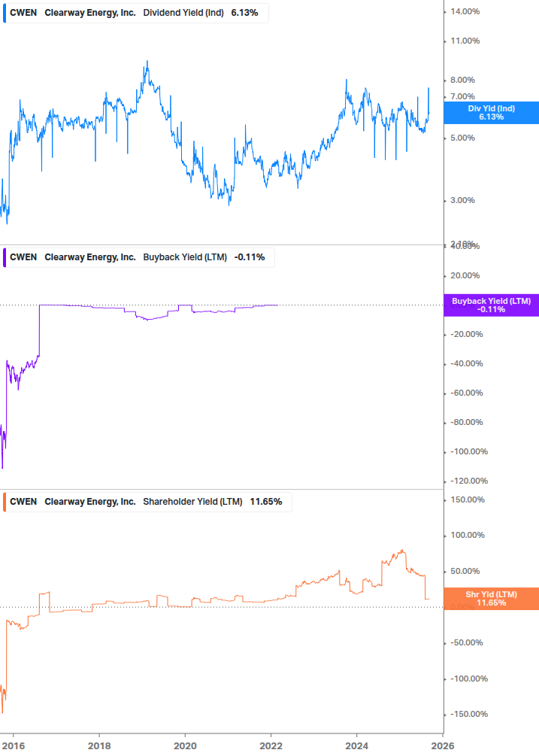
Task: Click the -40.00% tick on buyback axis
Action: point(466,364)
